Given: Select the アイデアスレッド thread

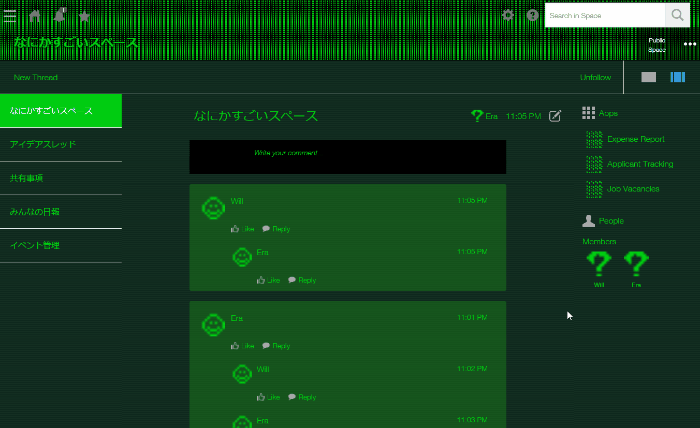Looking at the screenshot, I should point(60,145).
